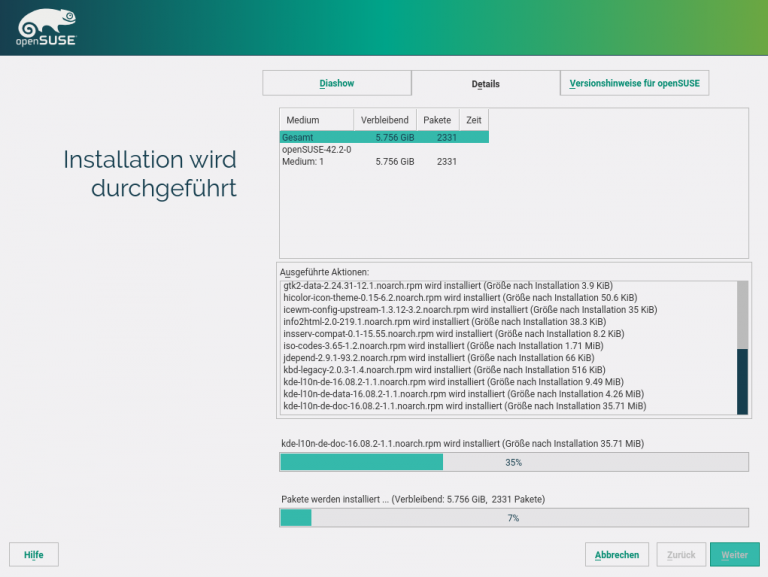
Task: Click the icewm-config-upstream log entry
Action: (470, 310)
